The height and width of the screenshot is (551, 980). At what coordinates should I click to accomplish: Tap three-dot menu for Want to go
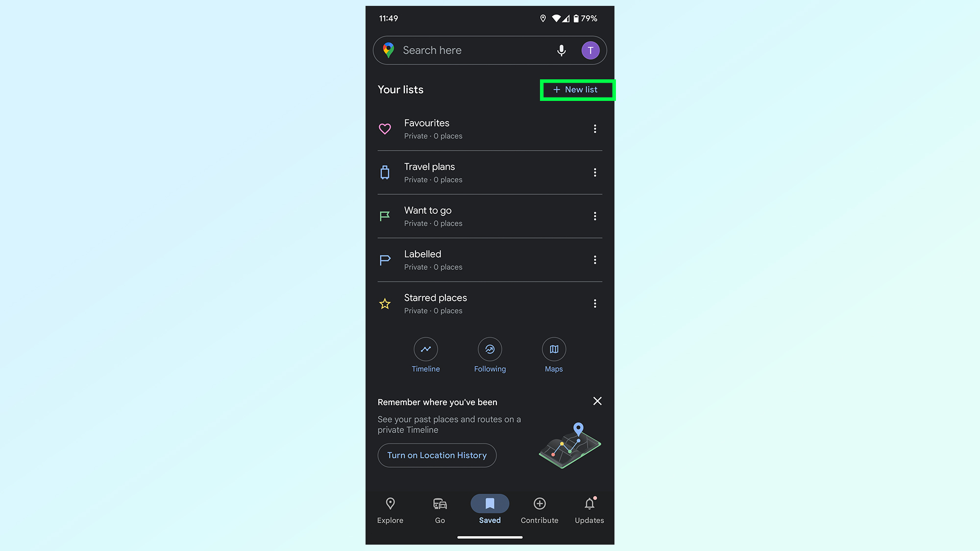[x=594, y=216]
